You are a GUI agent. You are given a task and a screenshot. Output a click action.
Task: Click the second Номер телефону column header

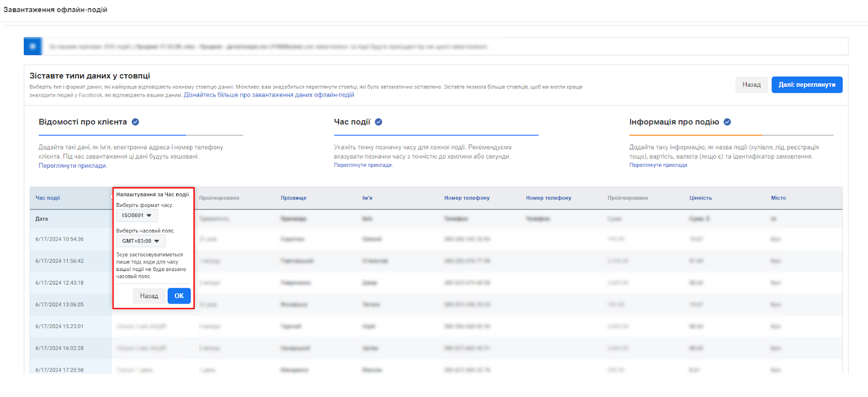click(548, 198)
